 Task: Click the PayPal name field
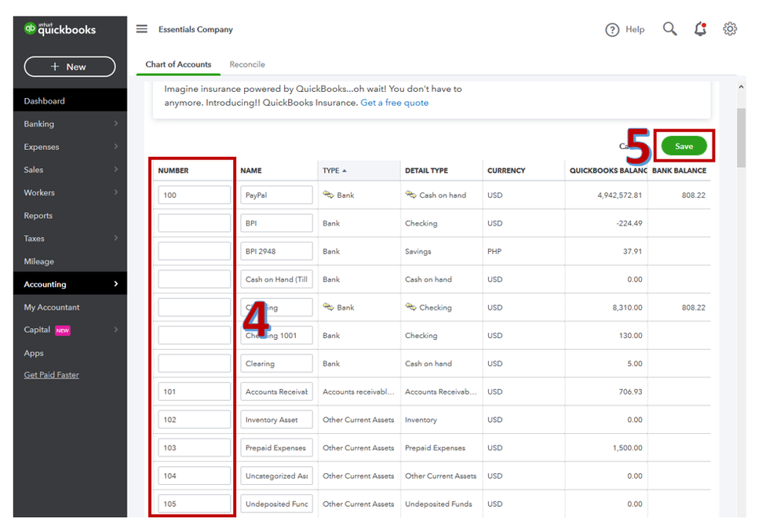(276, 195)
